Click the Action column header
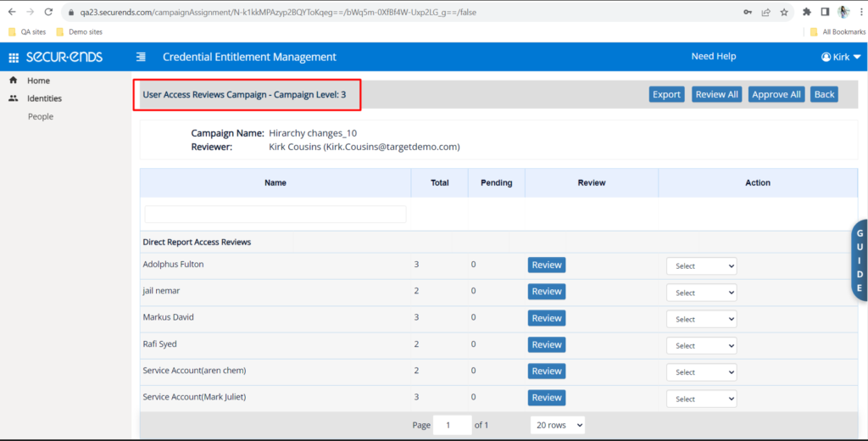868x441 pixels. click(758, 183)
